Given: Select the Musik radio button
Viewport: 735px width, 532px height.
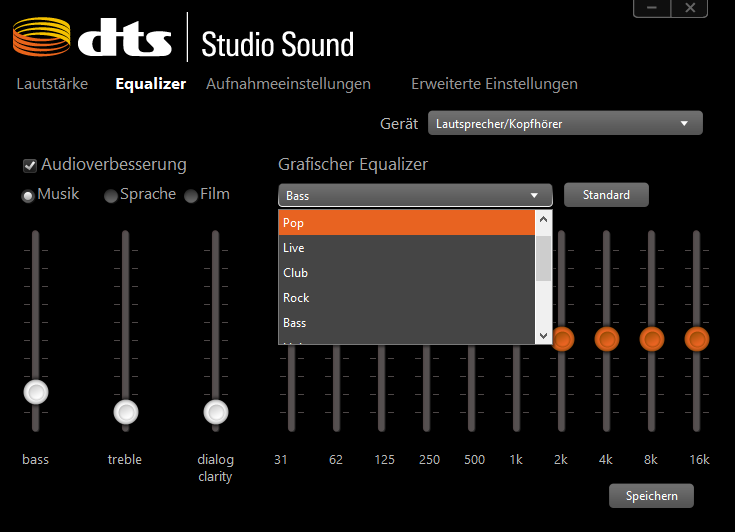Looking at the screenshot, I should 29,196.
